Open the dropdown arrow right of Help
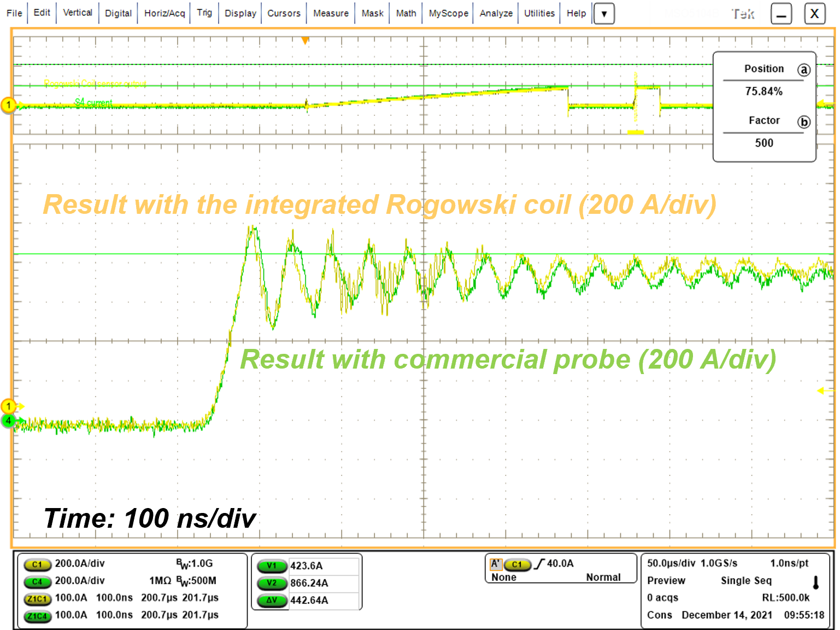Image resolution: width=840 pixels, height=630 pixels. pos(604,14)
